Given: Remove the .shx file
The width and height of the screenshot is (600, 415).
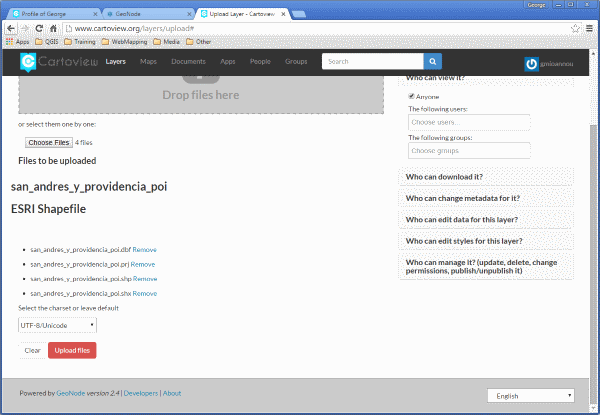Looking at the screenshot, I should (x=145, y=293).
